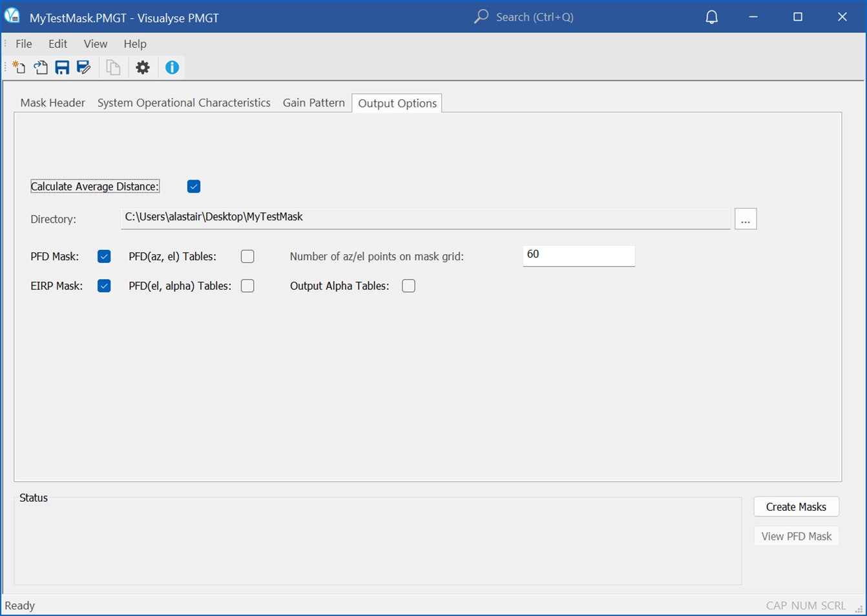
Task: Close the Visualyse PMGT window
Action: pyautogui.click(x=842, y=17)
